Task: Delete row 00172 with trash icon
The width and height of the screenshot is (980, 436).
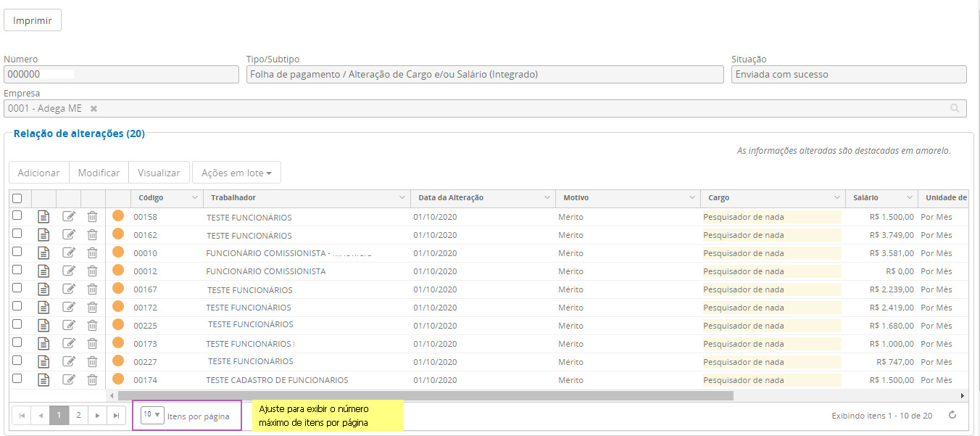Action: pyautogui.click(x=92, y=306)
